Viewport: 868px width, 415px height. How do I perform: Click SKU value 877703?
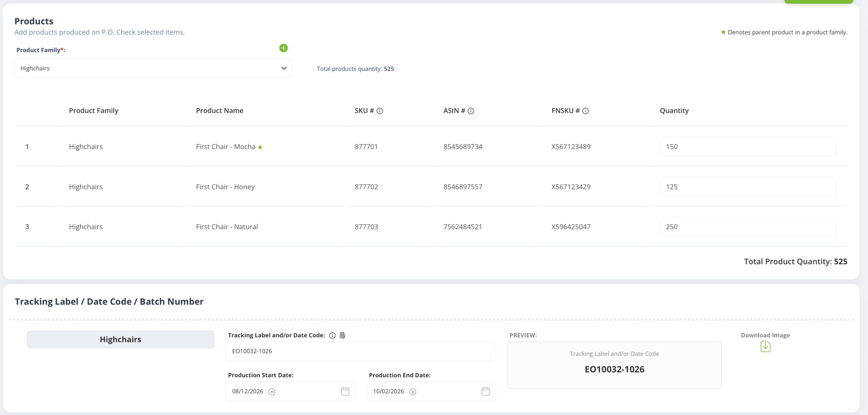click(366, 227)
